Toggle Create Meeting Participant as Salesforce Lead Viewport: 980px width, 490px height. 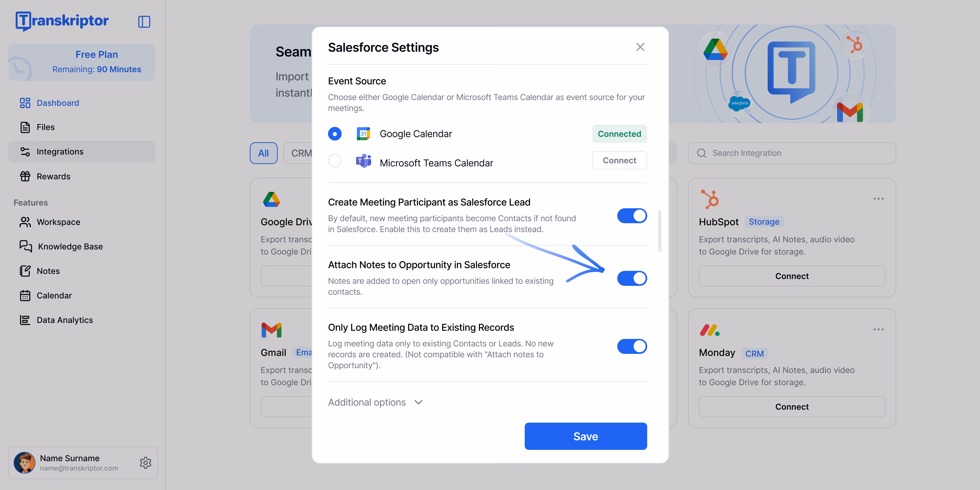(x=632, y=216)
